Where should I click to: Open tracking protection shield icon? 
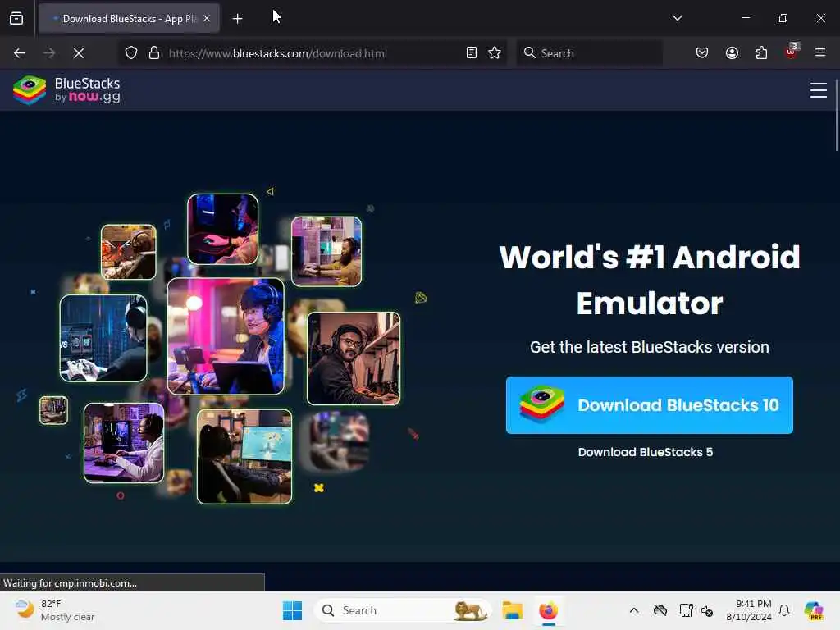pos(131,53)
